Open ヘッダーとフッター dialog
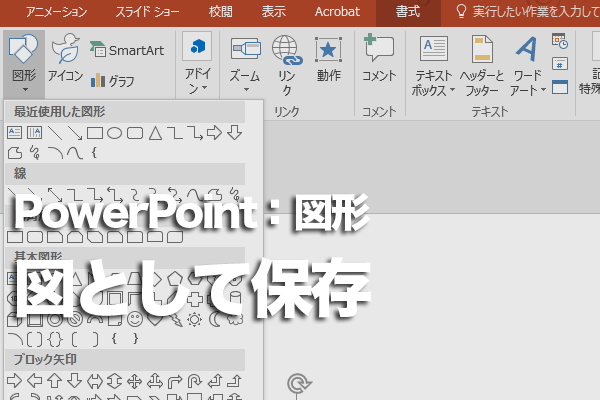Image resolution: width=600 pixels, height=400 pixels. pyautogui.click(x=482, y=65)
